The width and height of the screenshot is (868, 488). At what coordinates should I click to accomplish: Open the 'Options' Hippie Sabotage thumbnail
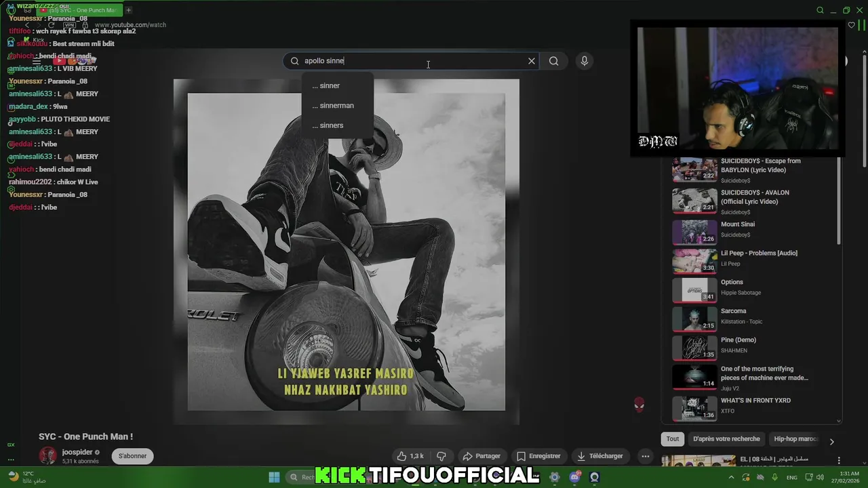(x=694, y=290)
